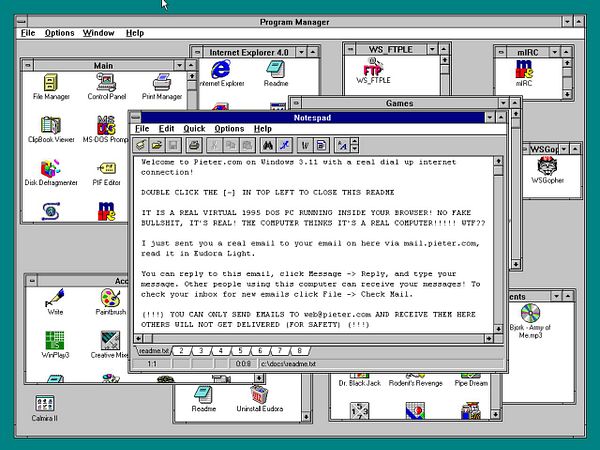Open the Games group control menu box
The width and height of the screenshot is (600, 450).
296,103
